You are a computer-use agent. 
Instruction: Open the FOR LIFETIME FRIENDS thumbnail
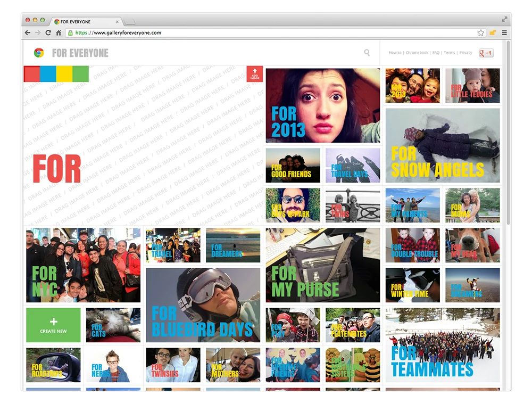pos(293,365)
